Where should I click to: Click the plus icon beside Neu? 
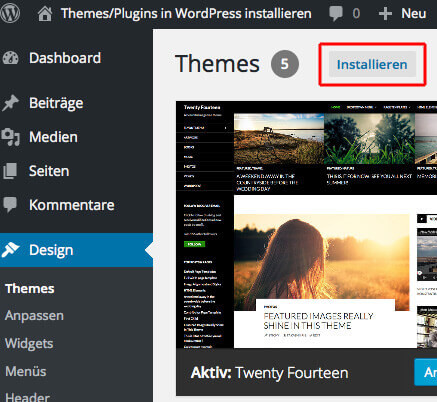[x=385, y=14]
